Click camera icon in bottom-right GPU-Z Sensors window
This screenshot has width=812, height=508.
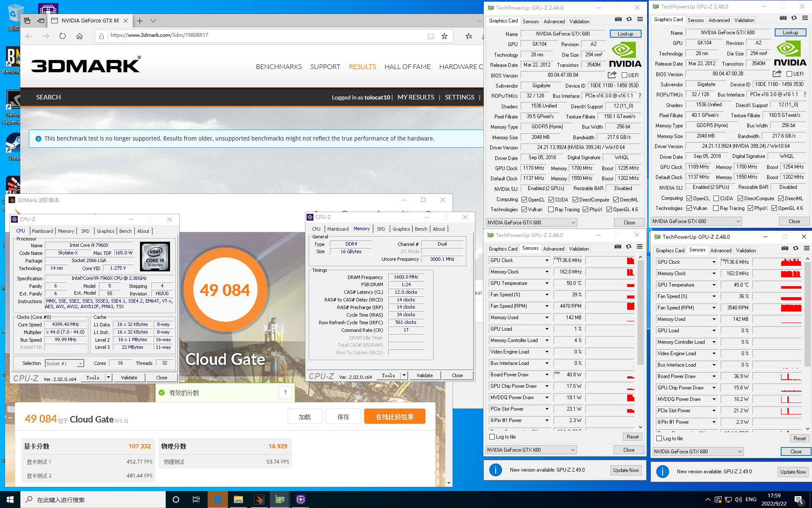pos(785,248)
